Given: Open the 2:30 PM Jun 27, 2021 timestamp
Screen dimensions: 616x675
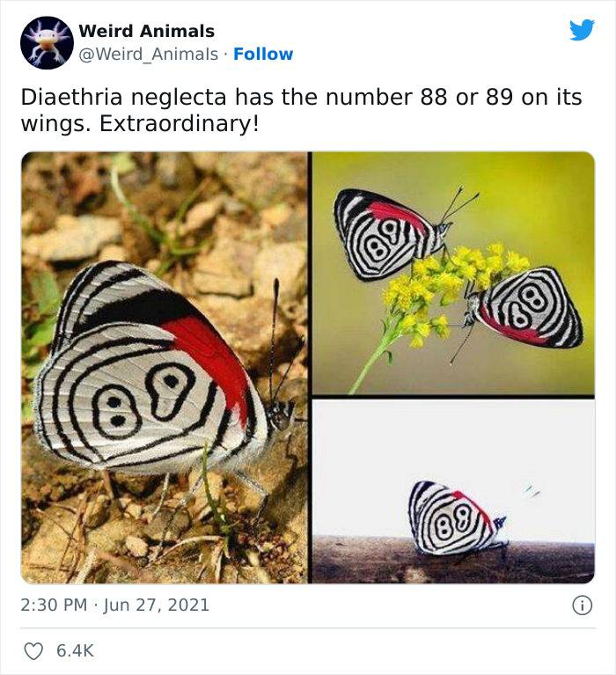Looking at the screenshot, I should point(114,605).
